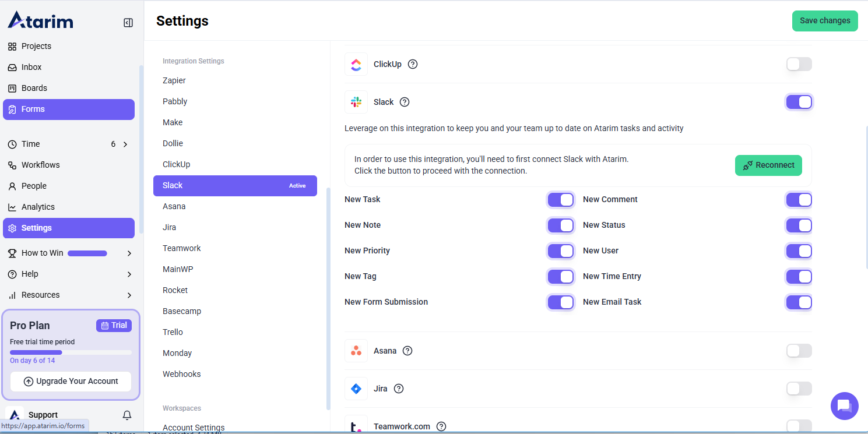The height and width of the screenshot is (434, 868).
Task: Disable the New Task notification toggle
Action: (x=561, y=200)
